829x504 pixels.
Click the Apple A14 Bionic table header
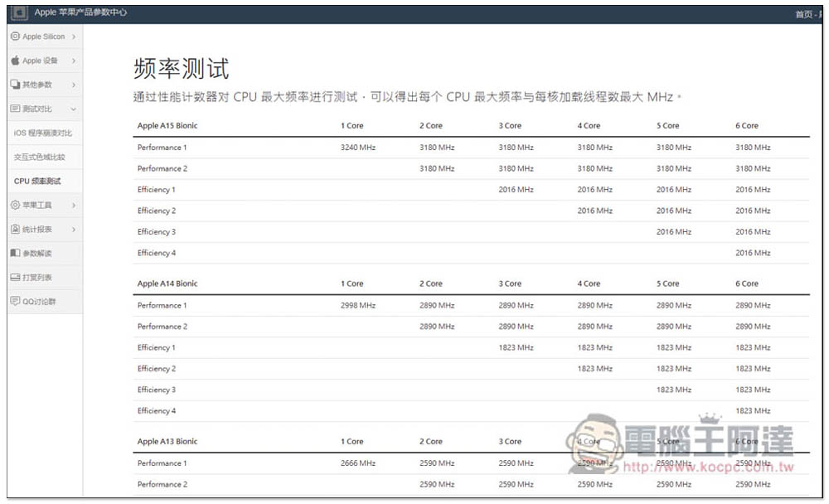(x=167, y=283)
